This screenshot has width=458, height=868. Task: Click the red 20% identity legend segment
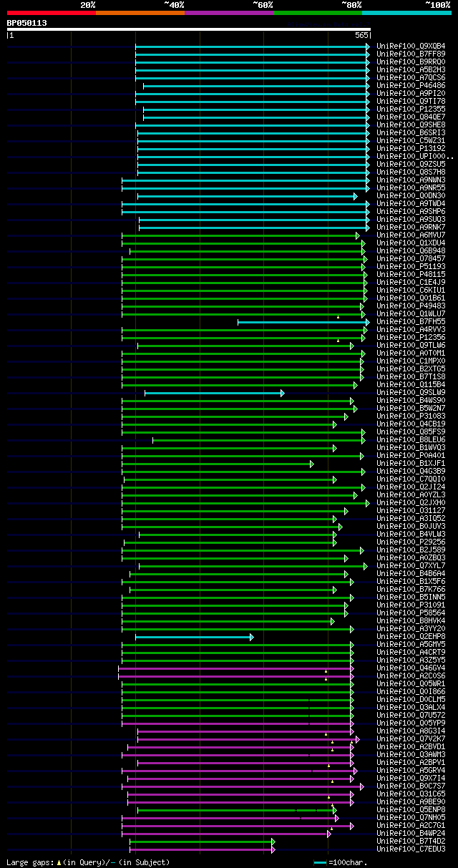point(51,13)
